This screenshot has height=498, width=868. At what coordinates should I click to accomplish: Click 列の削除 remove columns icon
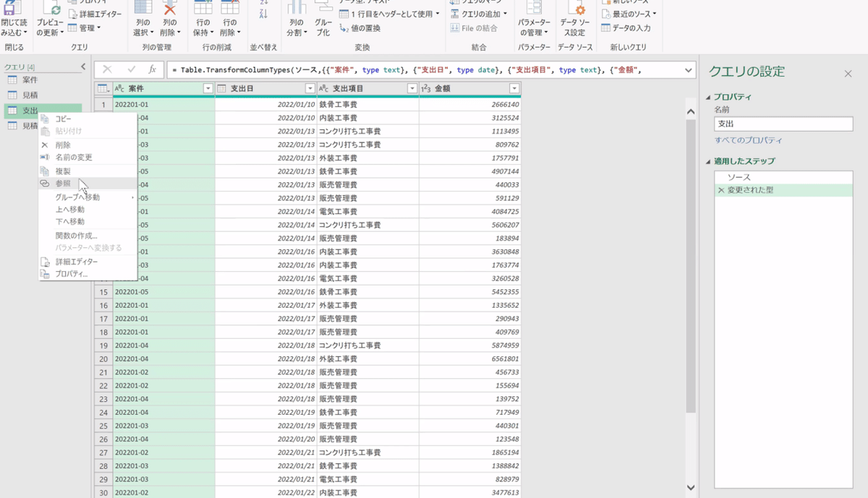click(169, 7)
